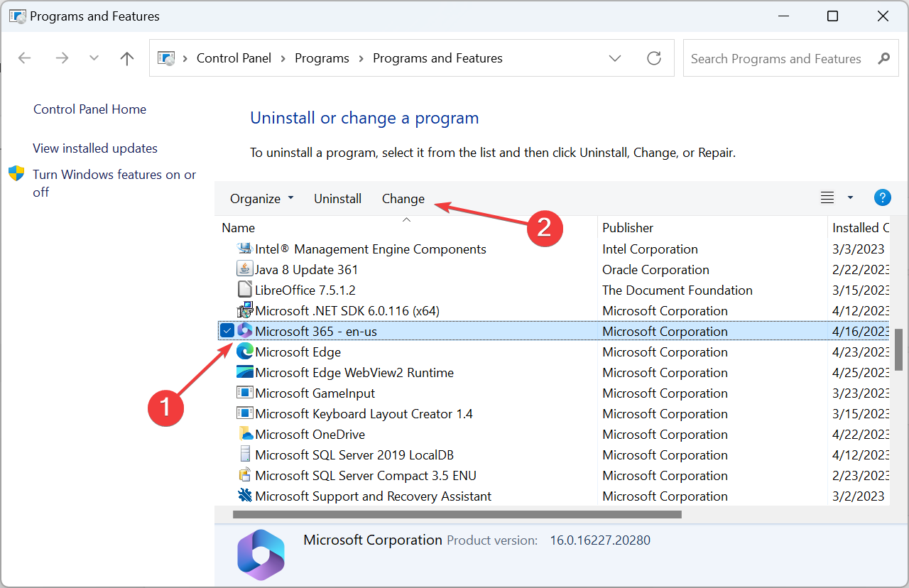
Task: Select Java 8 Update 361 row text
Action: pyautogui.click(x=306, y=270)
